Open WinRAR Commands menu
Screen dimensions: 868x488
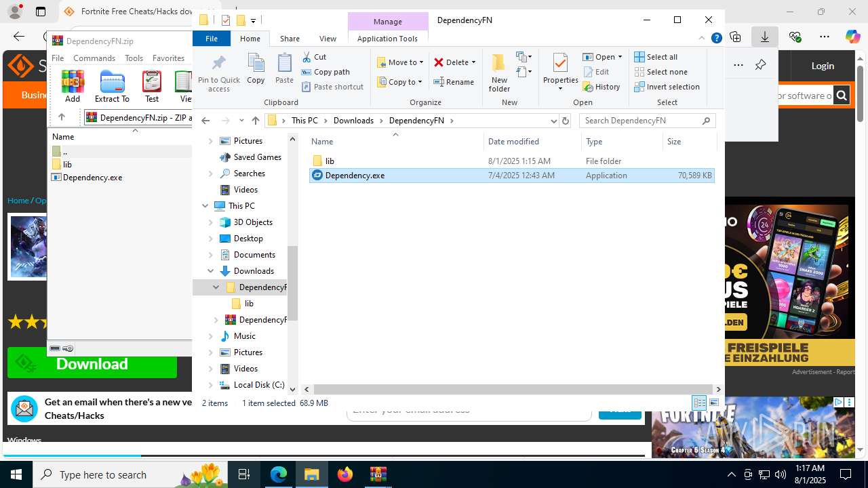(x=94, y=58)
